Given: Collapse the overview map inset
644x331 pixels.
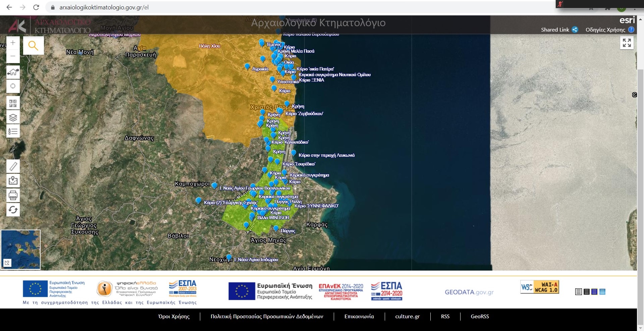Looking at the screenshot, I should (7, 263).
